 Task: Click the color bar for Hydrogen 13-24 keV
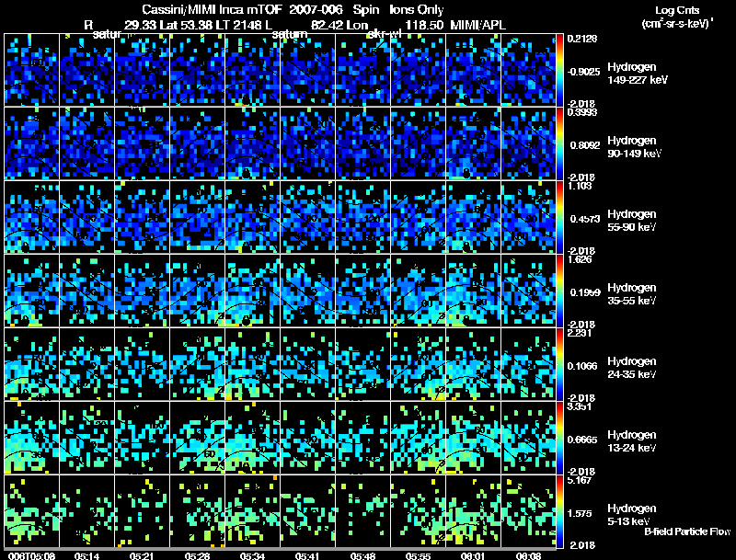(559, 438)
